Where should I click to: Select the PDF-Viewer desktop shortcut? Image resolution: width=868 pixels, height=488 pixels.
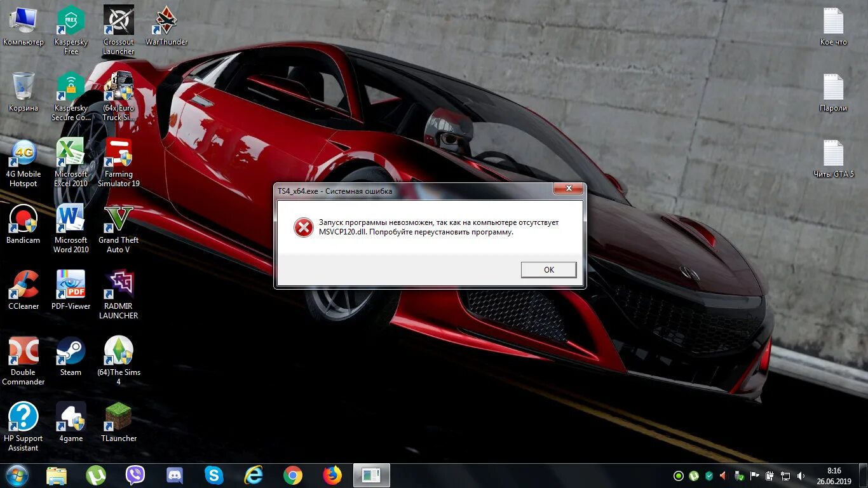pos(71,291)
